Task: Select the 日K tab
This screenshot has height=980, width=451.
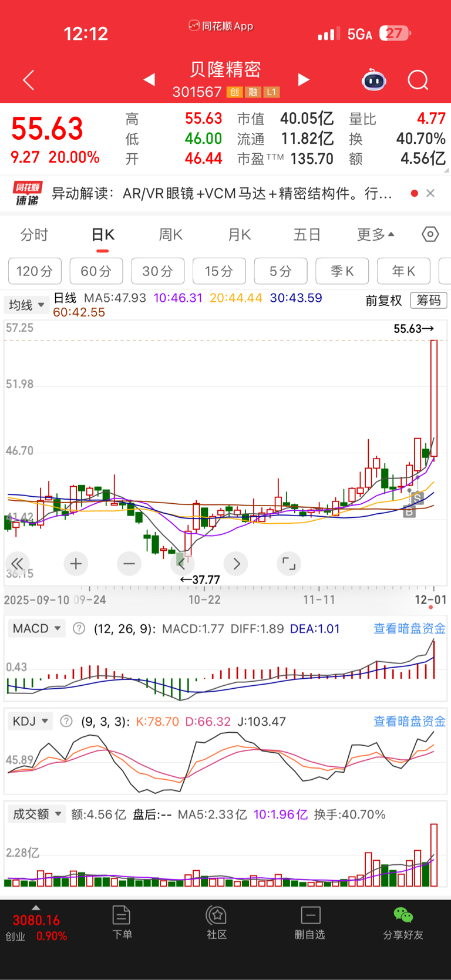Action: (103, 235)
